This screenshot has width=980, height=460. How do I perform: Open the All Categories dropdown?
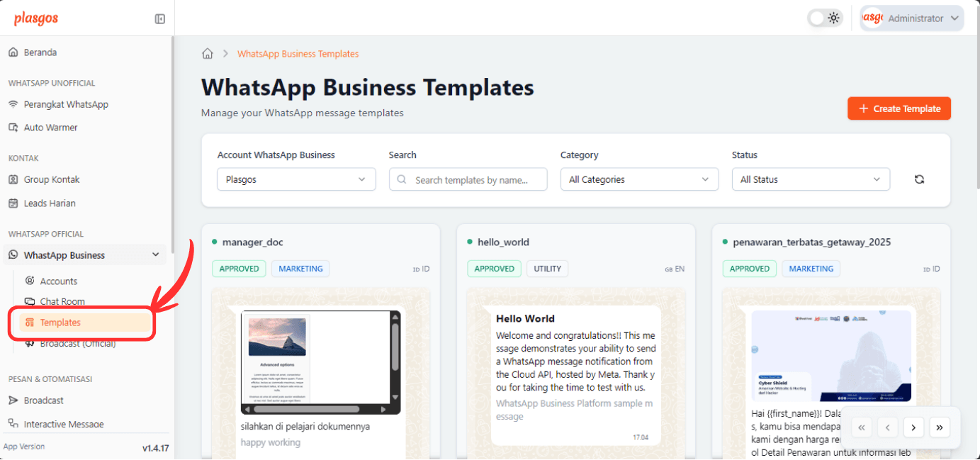pyautogui.click(x=639, y=179)
